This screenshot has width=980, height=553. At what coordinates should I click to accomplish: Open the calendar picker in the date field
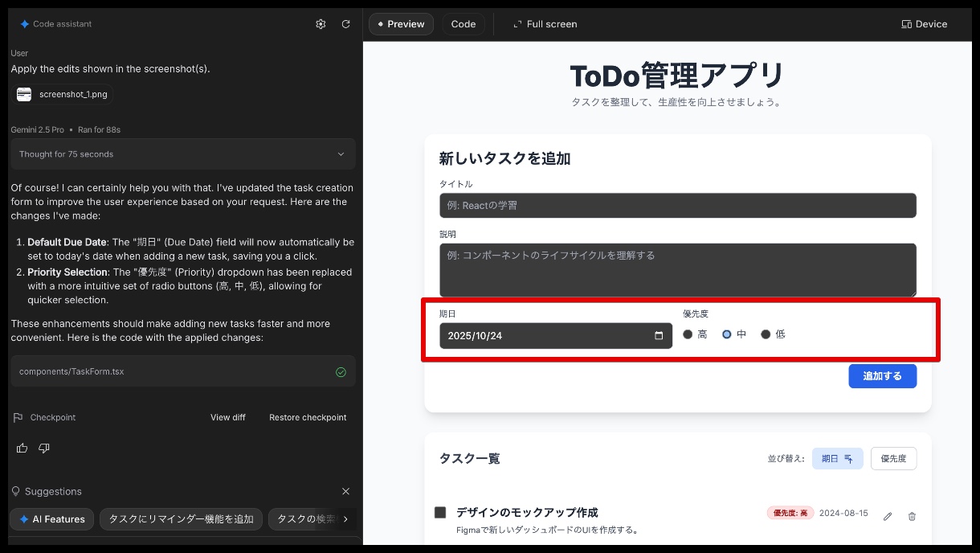(x=659, y=336)
